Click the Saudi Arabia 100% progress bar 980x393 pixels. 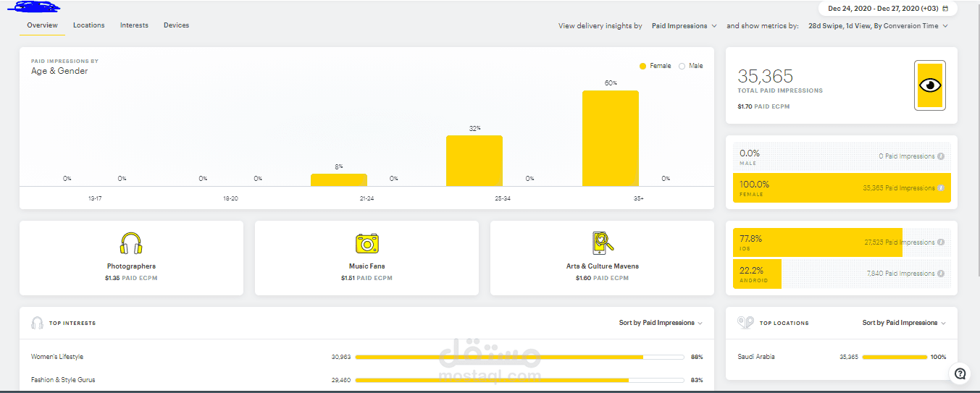pos(895,357)
